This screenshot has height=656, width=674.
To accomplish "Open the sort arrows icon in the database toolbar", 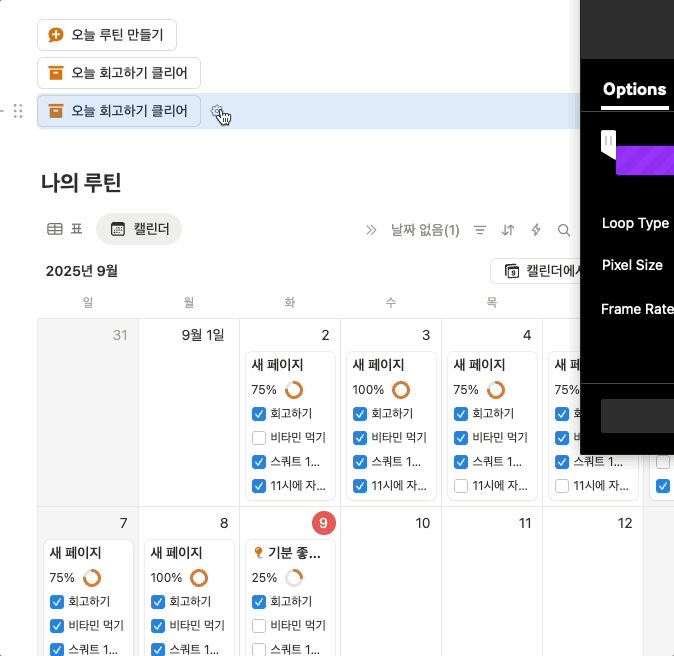I will pyautogui.click(x=508, y=230).
